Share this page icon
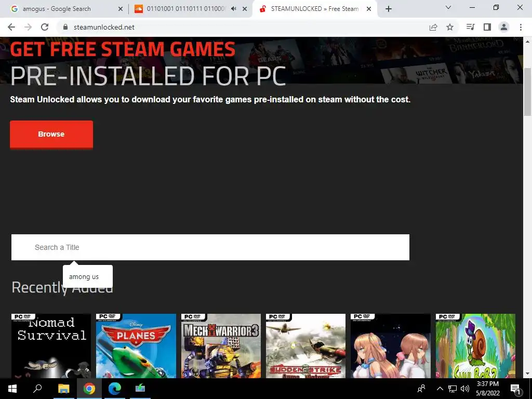Viewport: 532px width, 399px height. point(433,27)
